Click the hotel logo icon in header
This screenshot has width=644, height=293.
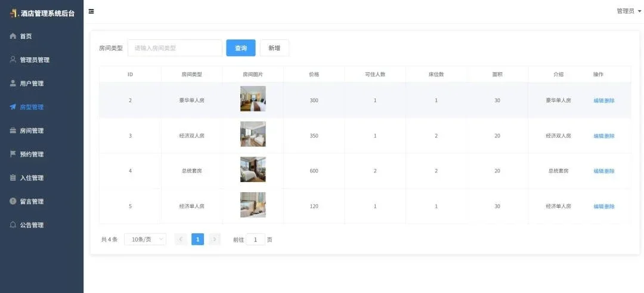[x=14, y=13]
